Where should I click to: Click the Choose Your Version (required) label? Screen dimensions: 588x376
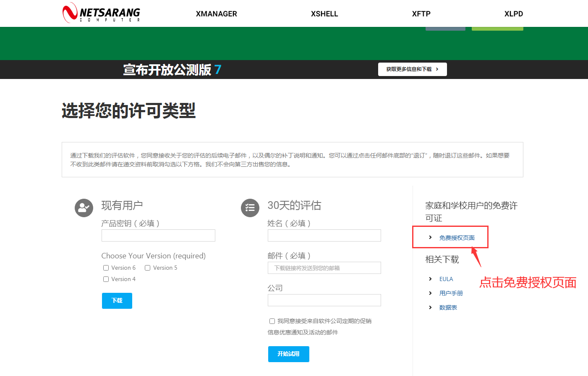(x=154, y=256)
